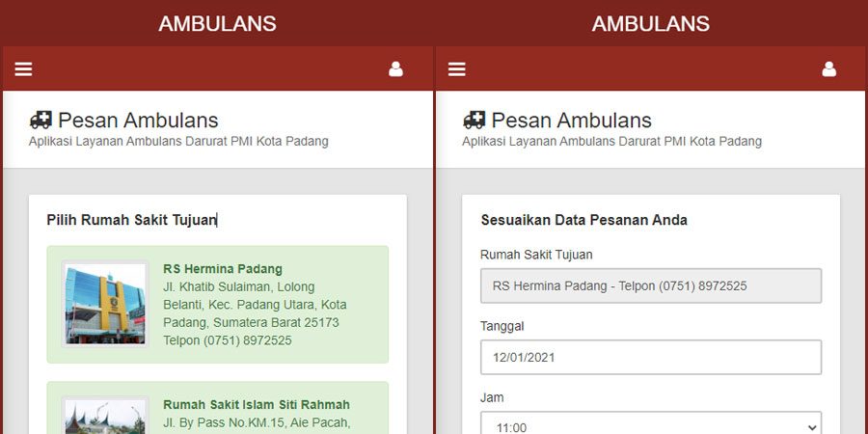This screenshot has height=434, width=868.
Task: Click user profile icon above order form
Action: point(828,69)
